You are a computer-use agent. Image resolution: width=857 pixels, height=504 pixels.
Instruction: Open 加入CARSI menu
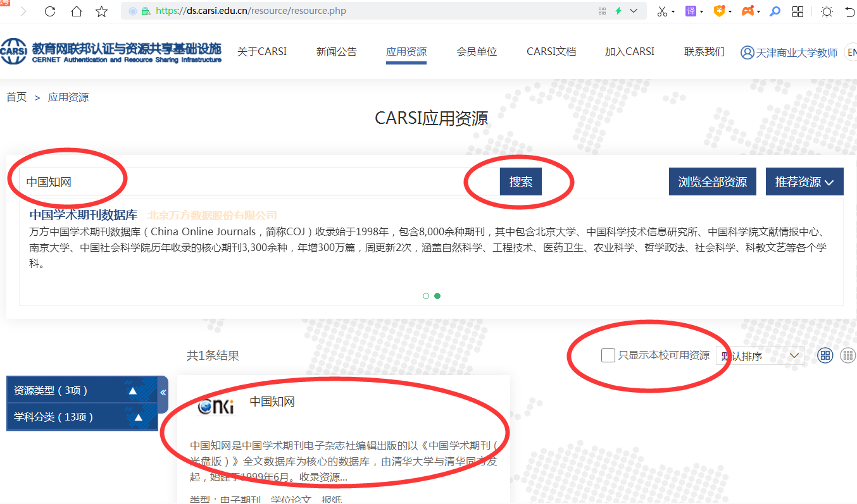click(x=630, y=52)
